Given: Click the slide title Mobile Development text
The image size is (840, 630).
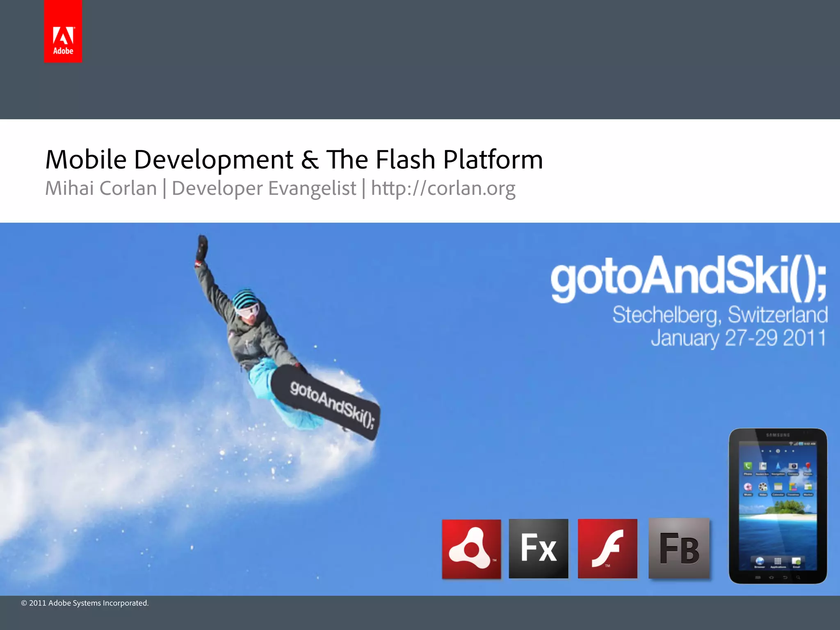Looking at the screenshot, I should coord(294,159).
